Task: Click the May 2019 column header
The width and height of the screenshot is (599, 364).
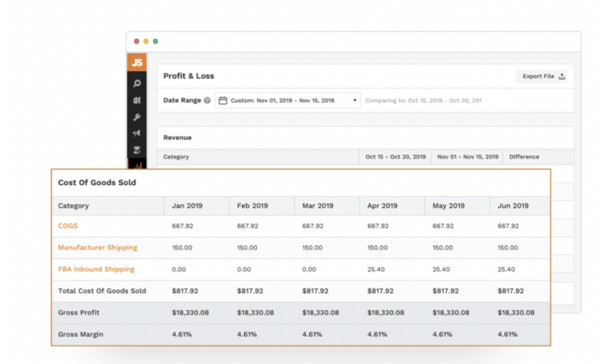Action: click(x=449, y=206)
